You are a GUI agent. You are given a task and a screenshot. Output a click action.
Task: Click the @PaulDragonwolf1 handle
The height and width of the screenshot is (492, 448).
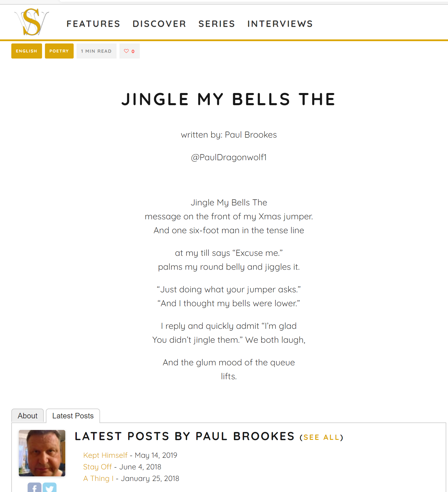[x=229, y=157]
